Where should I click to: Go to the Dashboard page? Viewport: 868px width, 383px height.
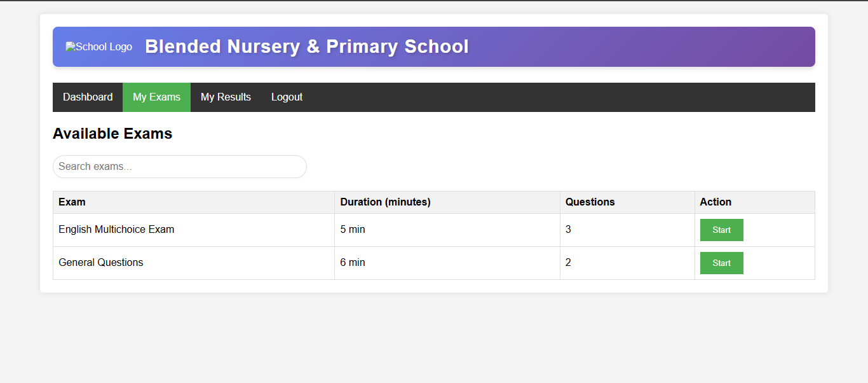point(88,97)
